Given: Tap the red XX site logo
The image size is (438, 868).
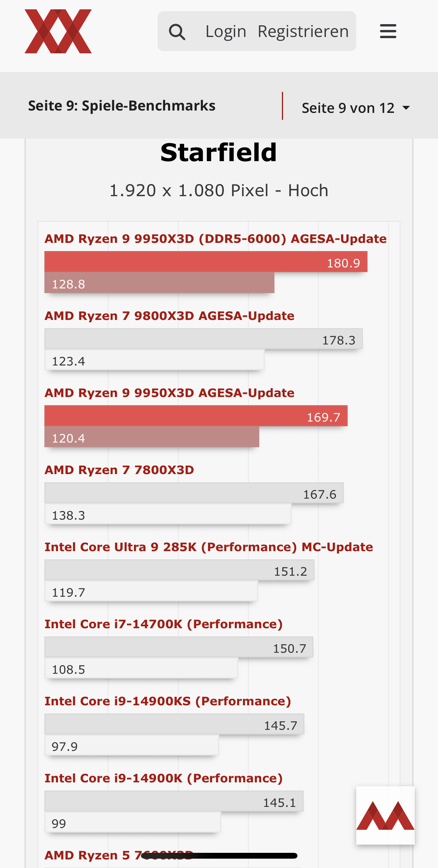Looking at the screenshot, I should tap(58, 31).
